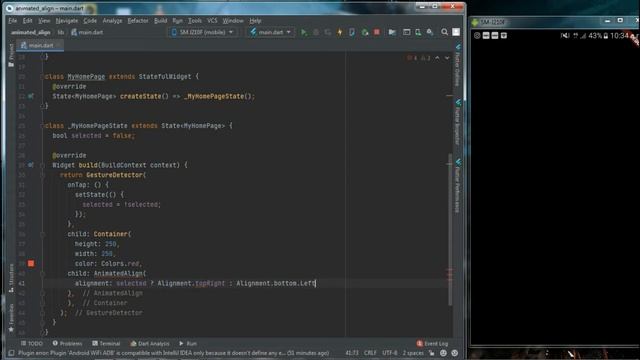This screenshot has height=360, width=640.
Task: Stop the running app with red square
Action: point(377,32)
